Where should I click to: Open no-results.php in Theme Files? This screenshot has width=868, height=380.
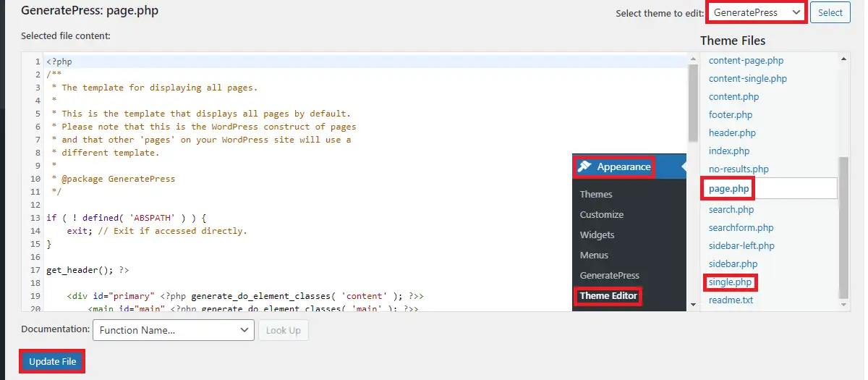point(739,169)
